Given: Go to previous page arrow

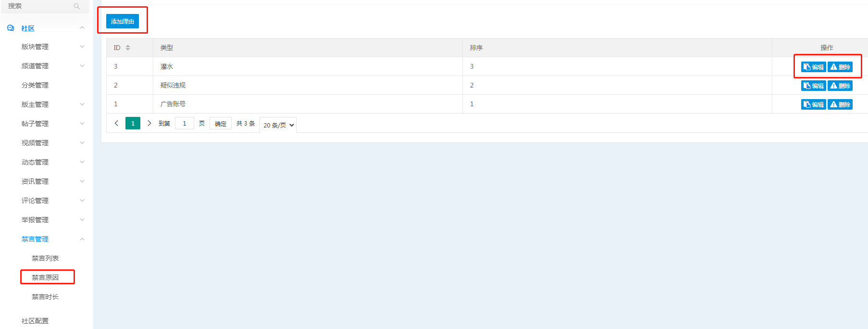Looking at the screenshot, I should coord(116,123).
